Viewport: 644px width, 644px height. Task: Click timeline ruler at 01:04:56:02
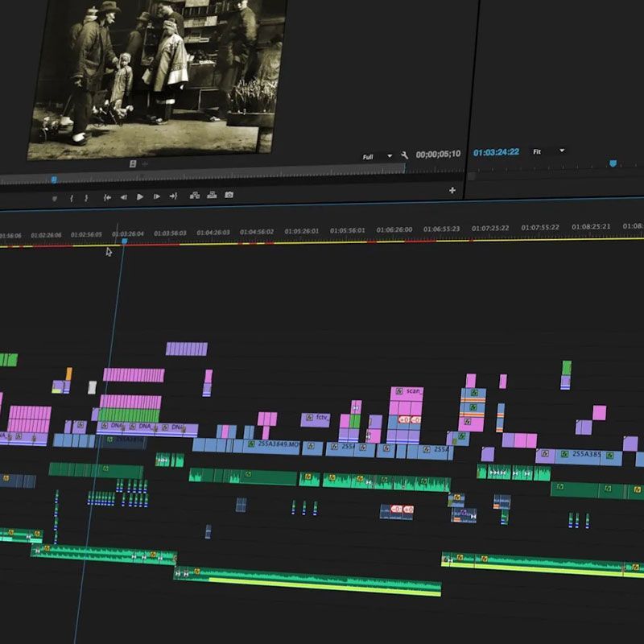(257, 232)
